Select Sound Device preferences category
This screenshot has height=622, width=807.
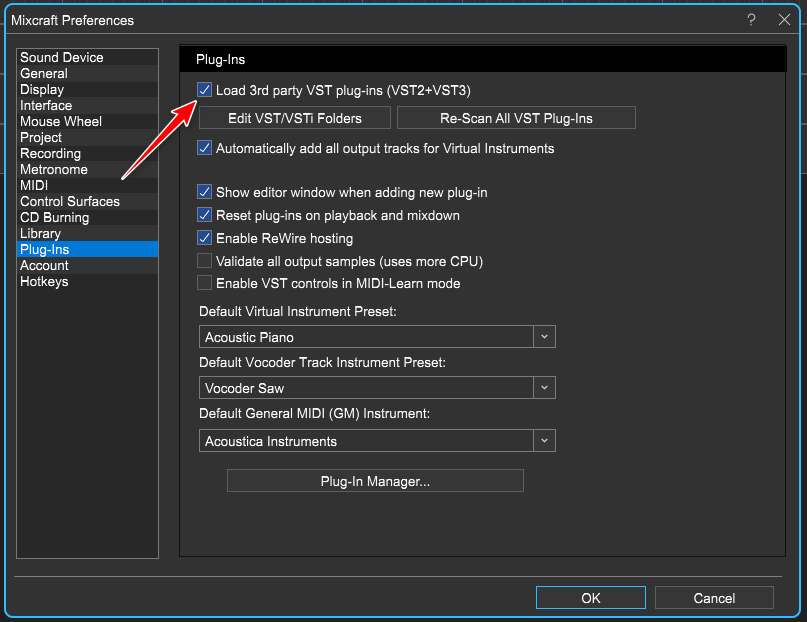click(x=87, y=57)
